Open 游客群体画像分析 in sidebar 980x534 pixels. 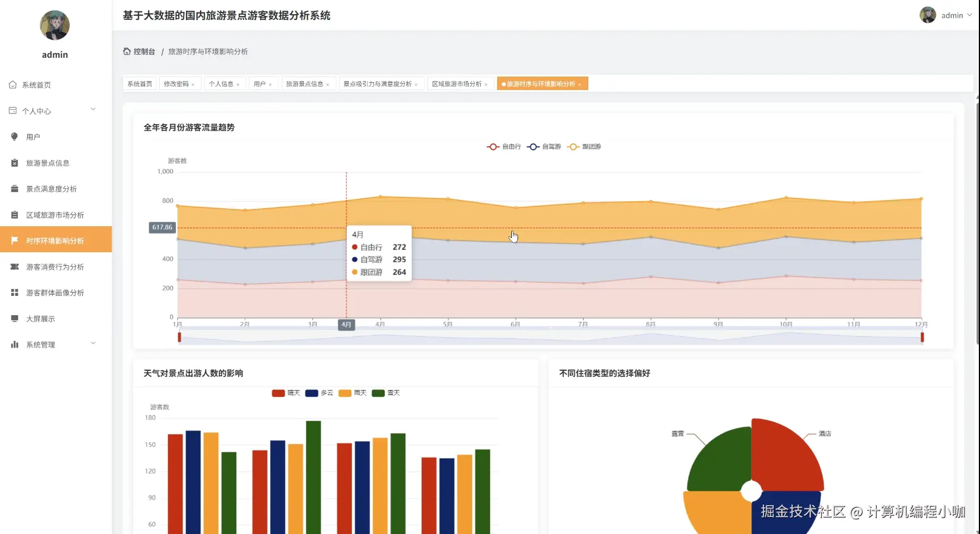coord(56,293)
